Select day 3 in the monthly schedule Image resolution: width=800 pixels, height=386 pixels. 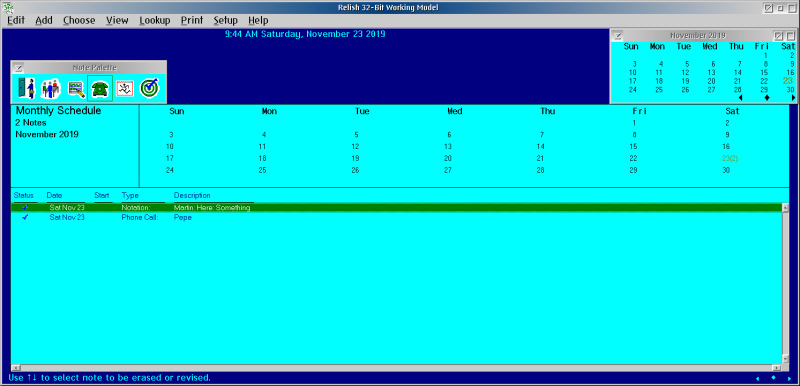pyautogui.click(x=171, y=135)
